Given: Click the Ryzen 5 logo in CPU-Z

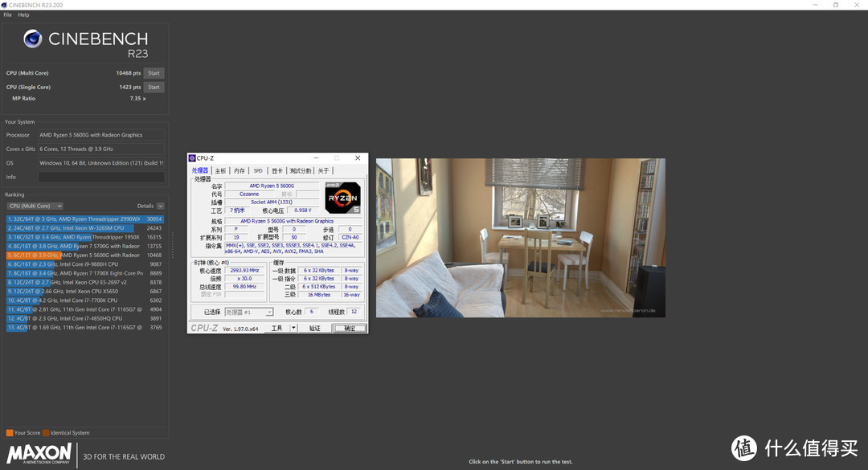Looking at the screenshot, I should pos(342,198).
